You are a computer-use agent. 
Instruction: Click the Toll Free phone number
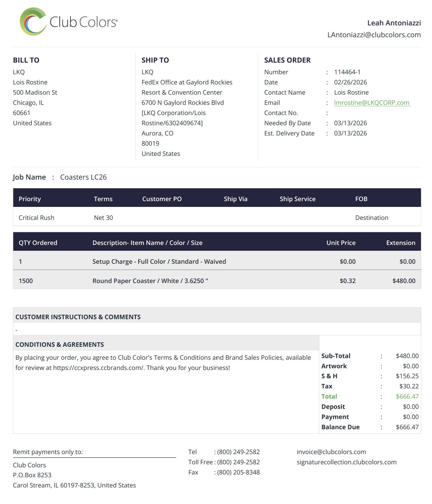238,462
